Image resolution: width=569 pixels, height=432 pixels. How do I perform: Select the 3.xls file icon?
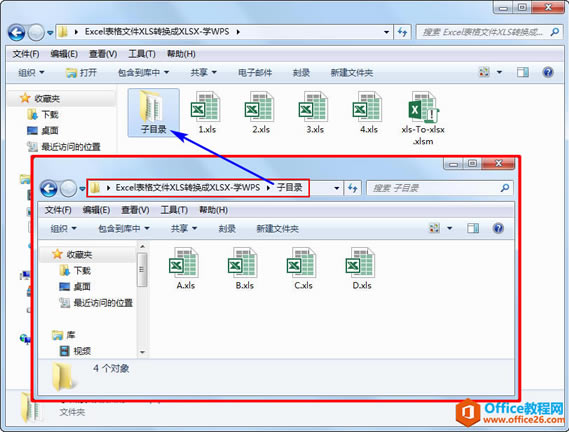[x=314, y=112]
